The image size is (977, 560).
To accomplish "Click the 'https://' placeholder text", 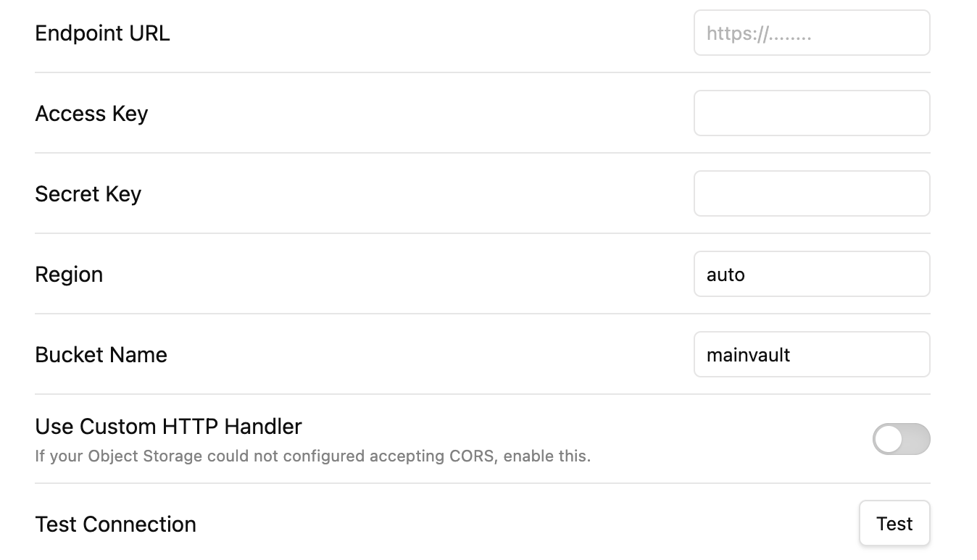I will [x=758, y=33].
